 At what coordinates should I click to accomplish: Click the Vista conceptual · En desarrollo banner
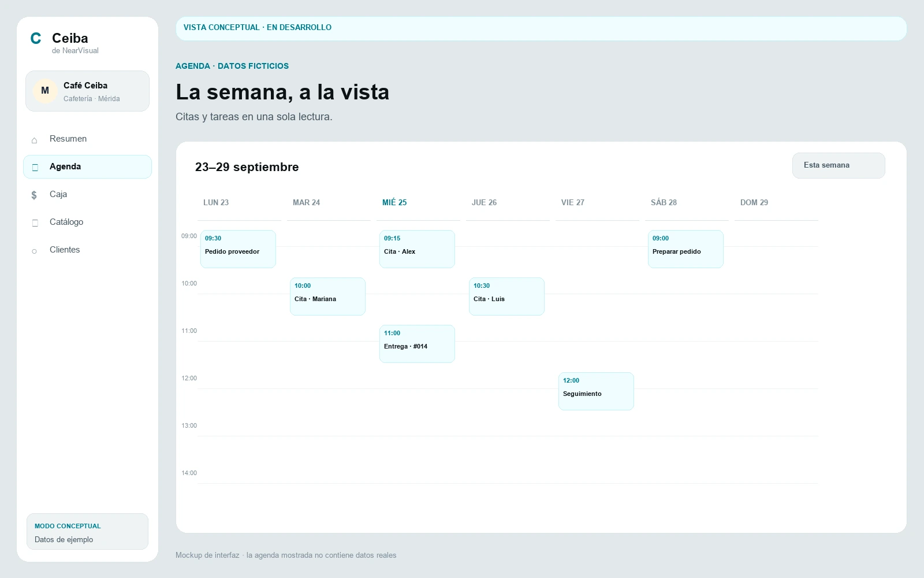point(541,28)
